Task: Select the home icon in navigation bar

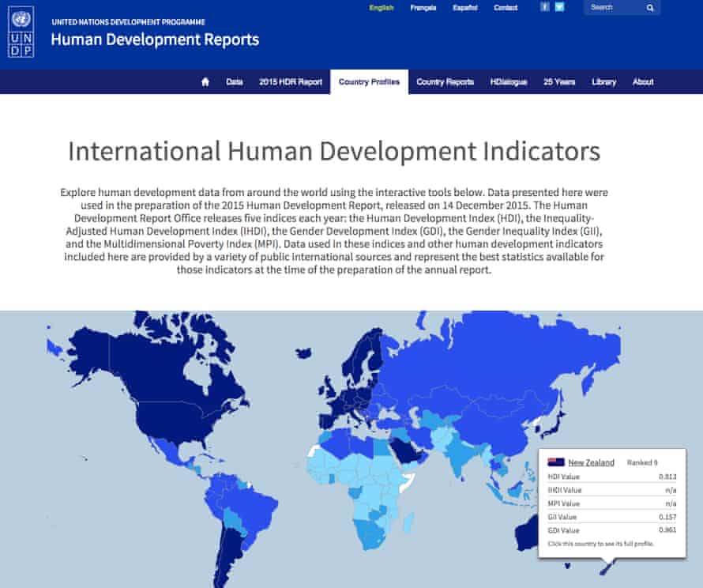Action: (204, 81)
